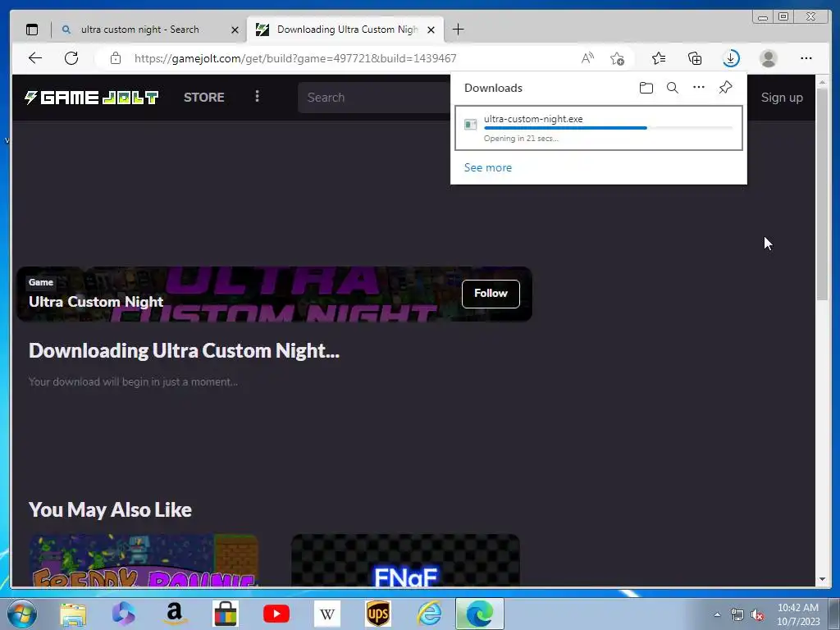Image resolution: width=840 pixels, height=630 pixels.
Task: Click Sign up link
Action: pos(782,98)
